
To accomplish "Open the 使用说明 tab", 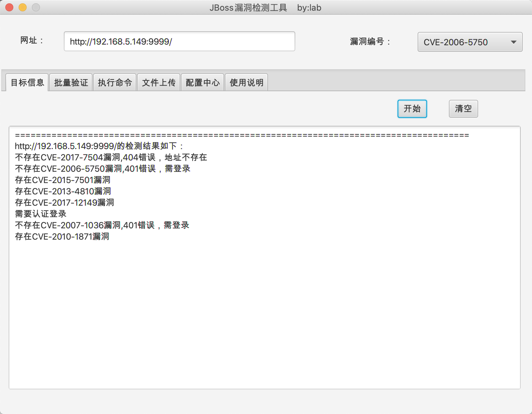I will [246, 82].
